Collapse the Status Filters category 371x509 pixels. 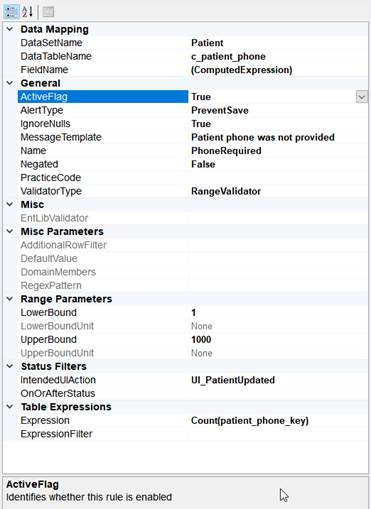pos(10,366)
